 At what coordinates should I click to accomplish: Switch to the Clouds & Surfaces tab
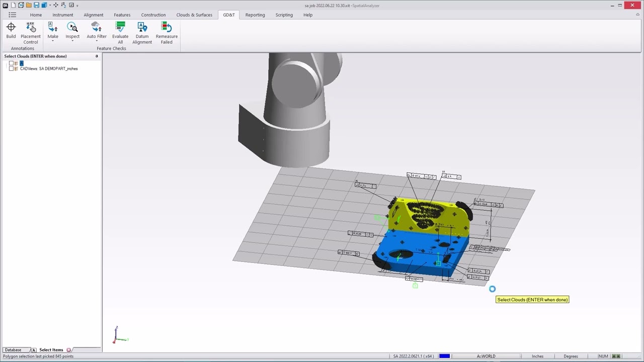pyautogui.click(x=194, y=15)
